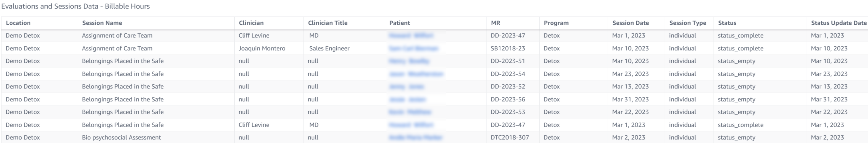The height and width of the screenshot is (143, 868).
Task: Select MR number DD-2023-53
Action: click(508, 112)
